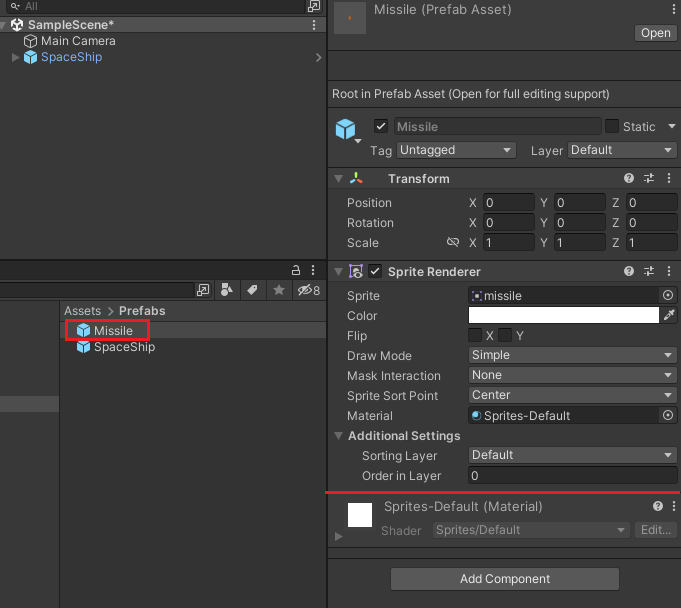The height and width of the screenshot is (608, 681).
Task: Open Inspector top-right kebab menu
Action: click(674, 9)
